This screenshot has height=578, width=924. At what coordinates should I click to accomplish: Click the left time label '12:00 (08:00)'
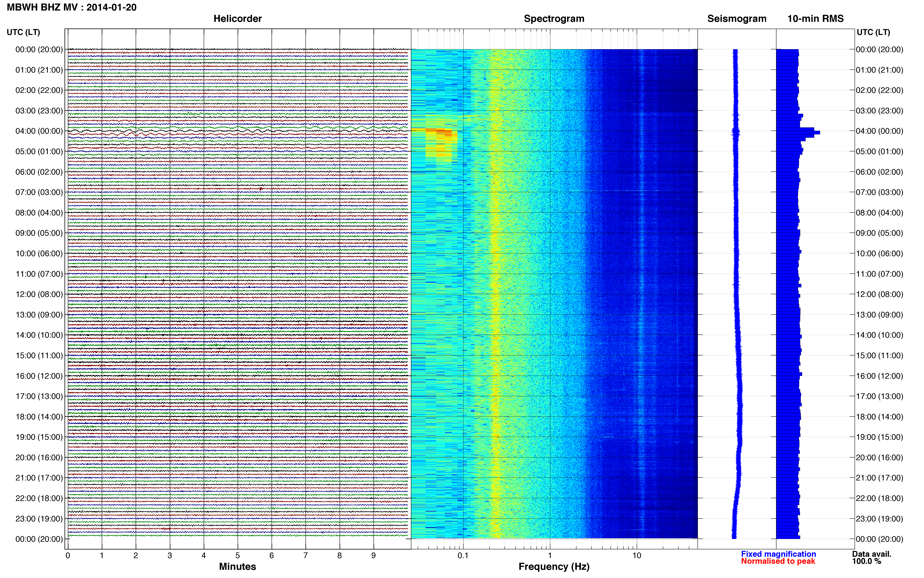39,294
